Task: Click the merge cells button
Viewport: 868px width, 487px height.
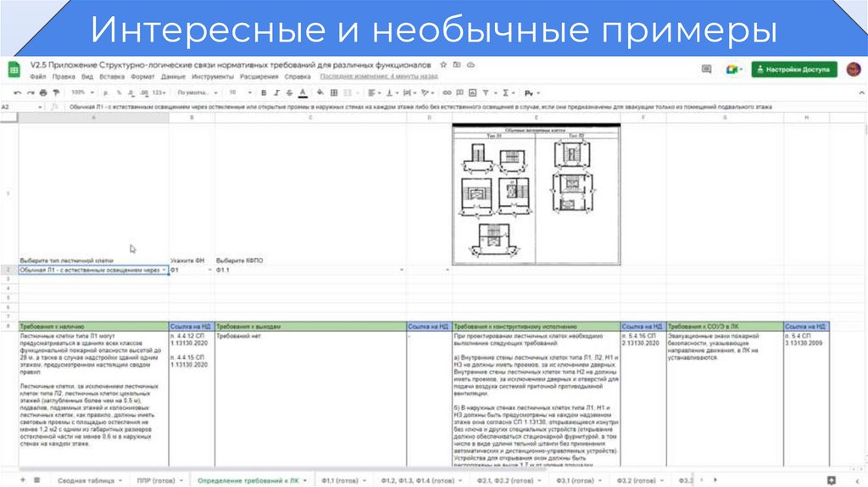Action: pyautogui.click(x=348, y=93)
